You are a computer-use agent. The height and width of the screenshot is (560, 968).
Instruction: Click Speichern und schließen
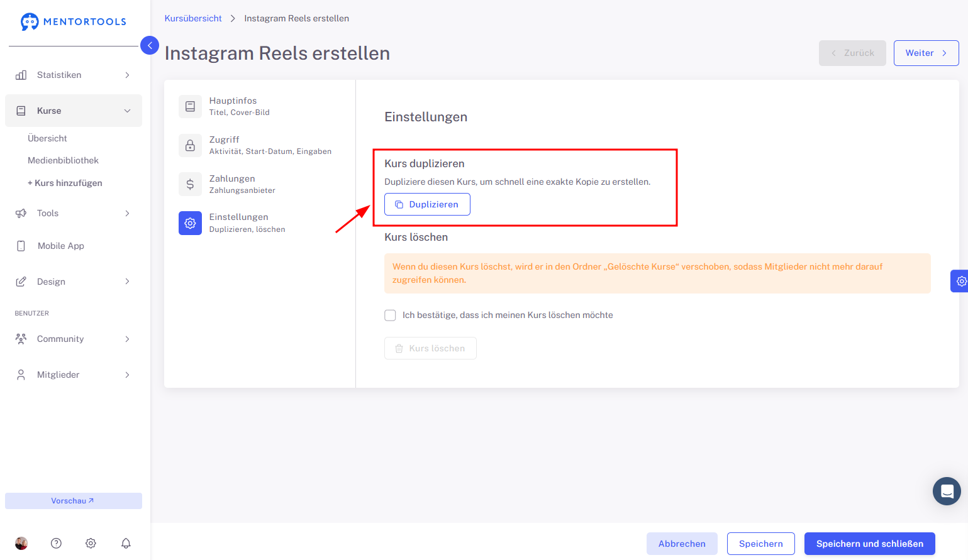point(870,544)
